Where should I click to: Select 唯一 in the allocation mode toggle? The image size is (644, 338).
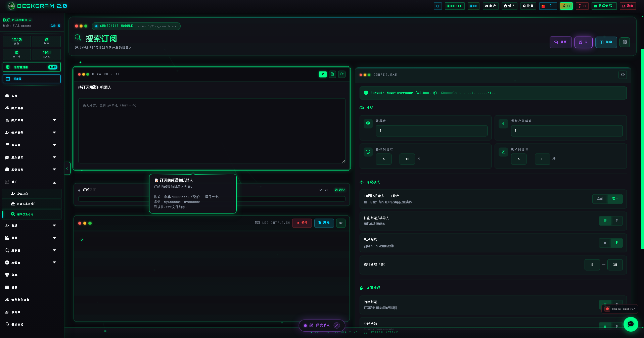(x=615, y=199)
